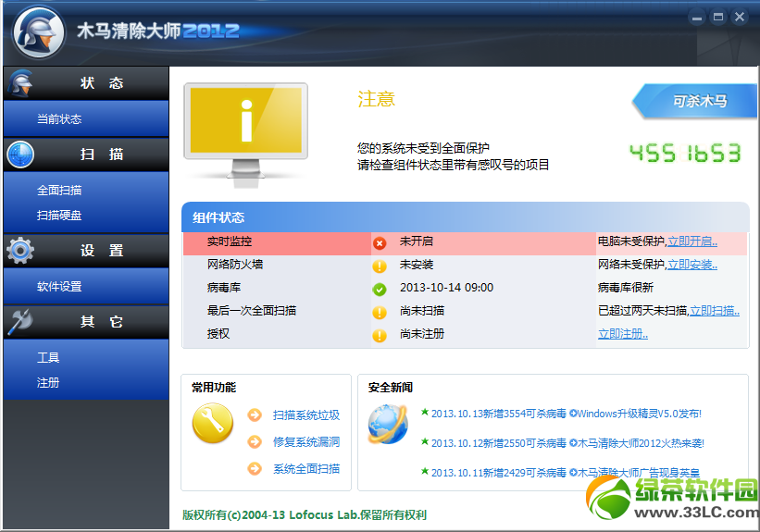Click green star before 2013.10.12 news
Viewport: 760px width, 532px height.
point(425,442)
